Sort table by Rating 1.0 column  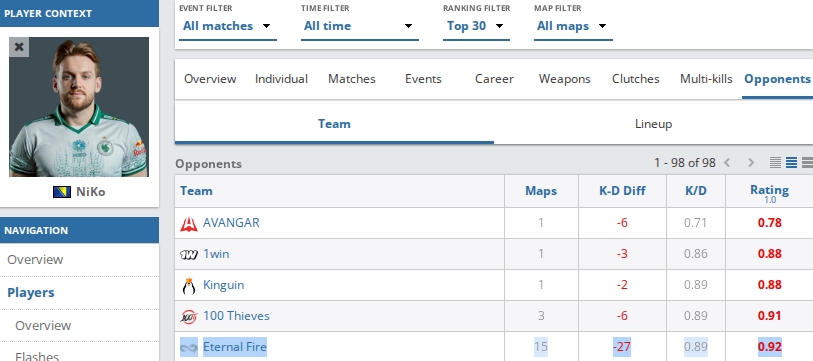click(769, 192)
